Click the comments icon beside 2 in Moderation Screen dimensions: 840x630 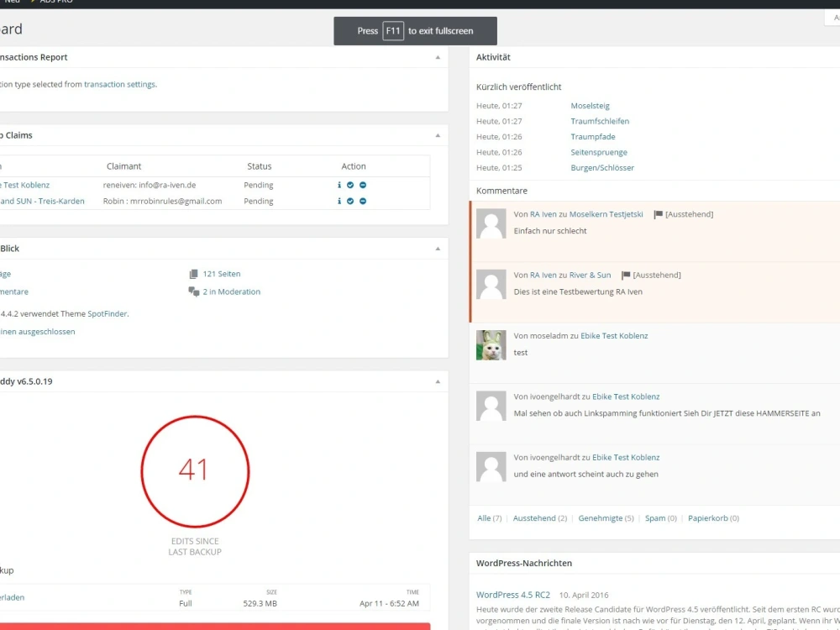pyautogui.click(x=193, y=291)
